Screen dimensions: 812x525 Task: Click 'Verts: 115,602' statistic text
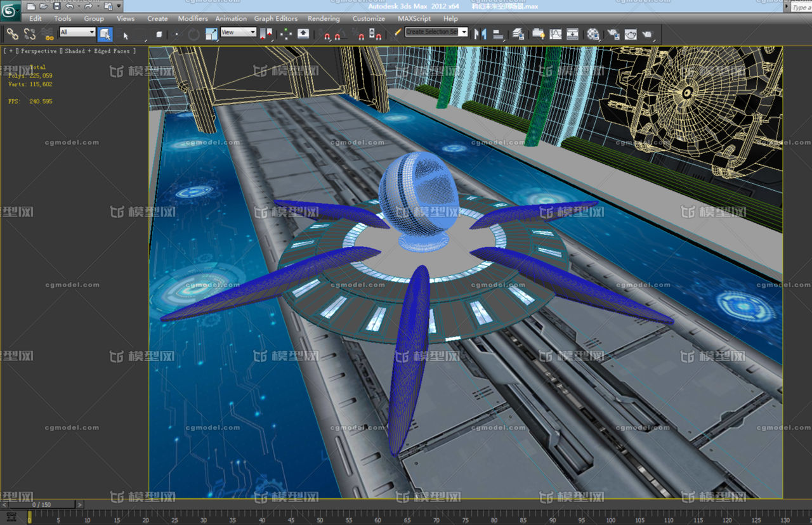click(x=30, y=84)
